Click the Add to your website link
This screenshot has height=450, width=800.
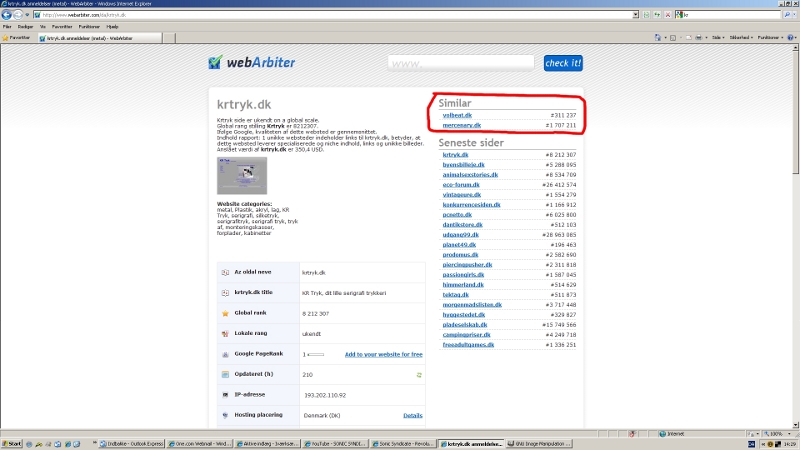point(383,354)
